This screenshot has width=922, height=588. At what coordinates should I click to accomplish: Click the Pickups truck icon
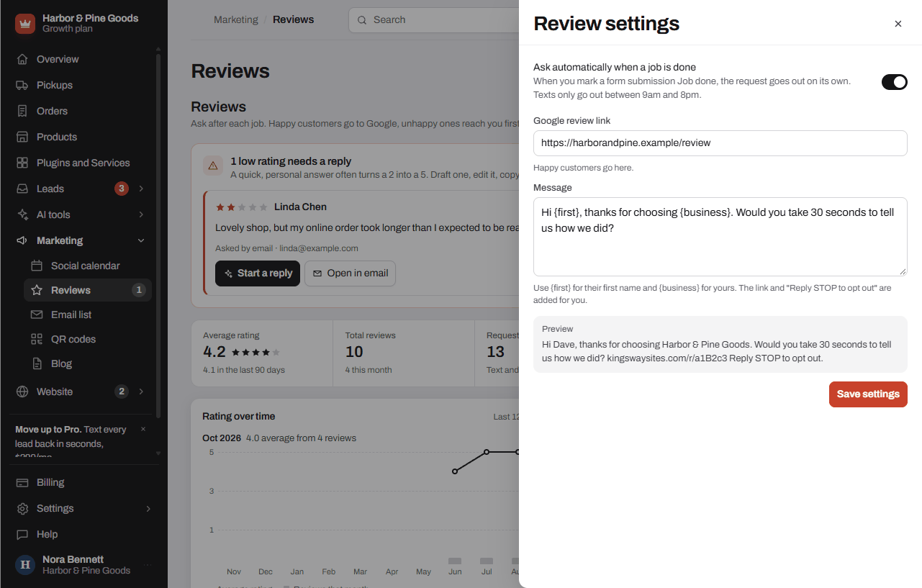click(22, 85)
